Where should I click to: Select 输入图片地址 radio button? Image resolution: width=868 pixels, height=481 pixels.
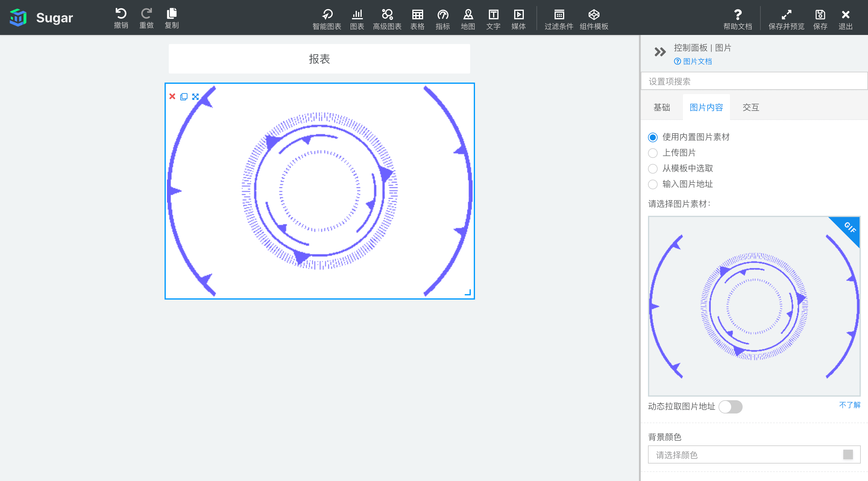(652, 184)
